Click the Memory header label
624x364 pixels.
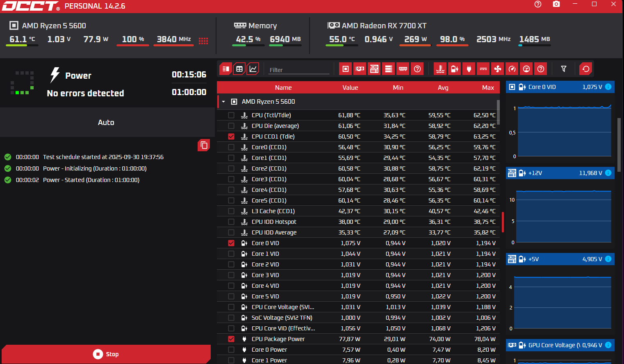[262, 26]
